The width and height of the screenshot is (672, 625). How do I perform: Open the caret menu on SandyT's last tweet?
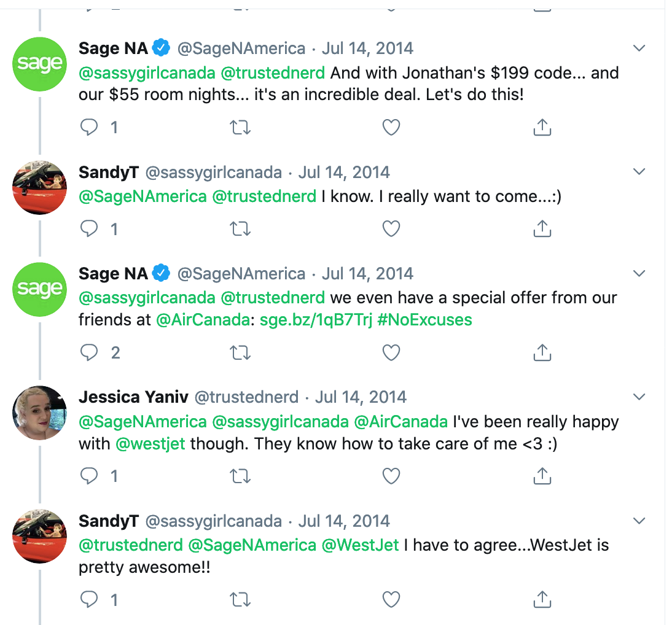[x=639, y=521]
